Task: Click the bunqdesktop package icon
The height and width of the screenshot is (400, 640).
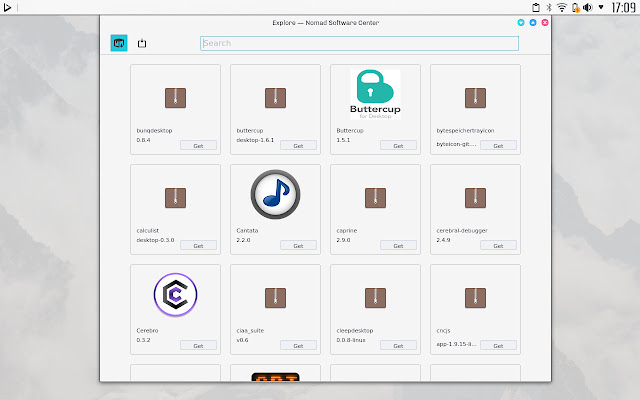Action: click(x=176, y=98)
